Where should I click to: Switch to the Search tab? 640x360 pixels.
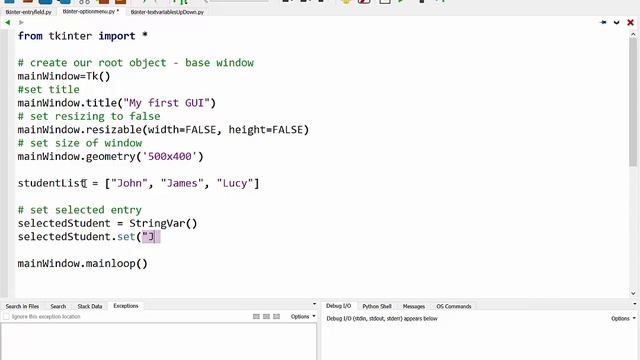(x=58, y=306)
